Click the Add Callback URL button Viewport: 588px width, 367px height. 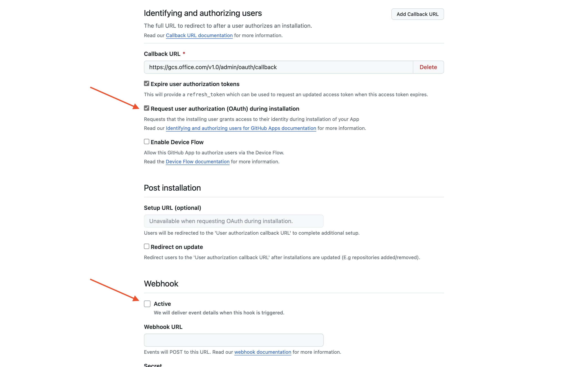[x=418, y=14]
